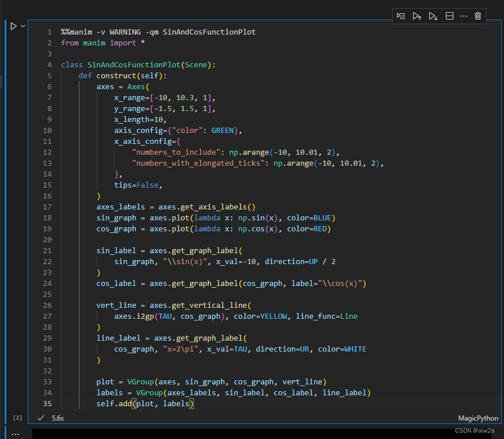Open the cell toolbar more actions menu
This screenshot has width=504, height=439.
click(x=464, y=16)
